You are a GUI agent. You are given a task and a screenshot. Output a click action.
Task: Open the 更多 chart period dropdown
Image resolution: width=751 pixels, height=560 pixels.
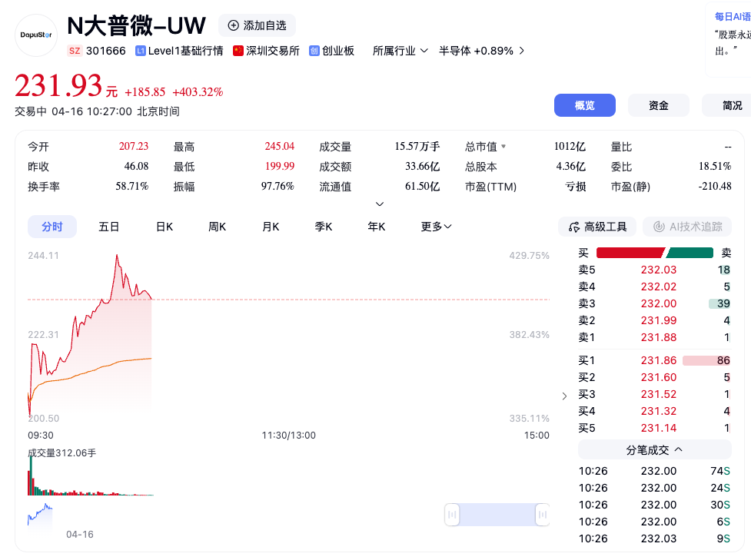coord(436,227)
